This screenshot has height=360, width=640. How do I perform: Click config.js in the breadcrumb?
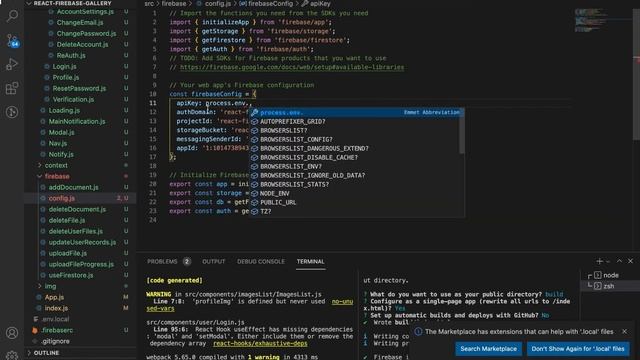(218, 4)
